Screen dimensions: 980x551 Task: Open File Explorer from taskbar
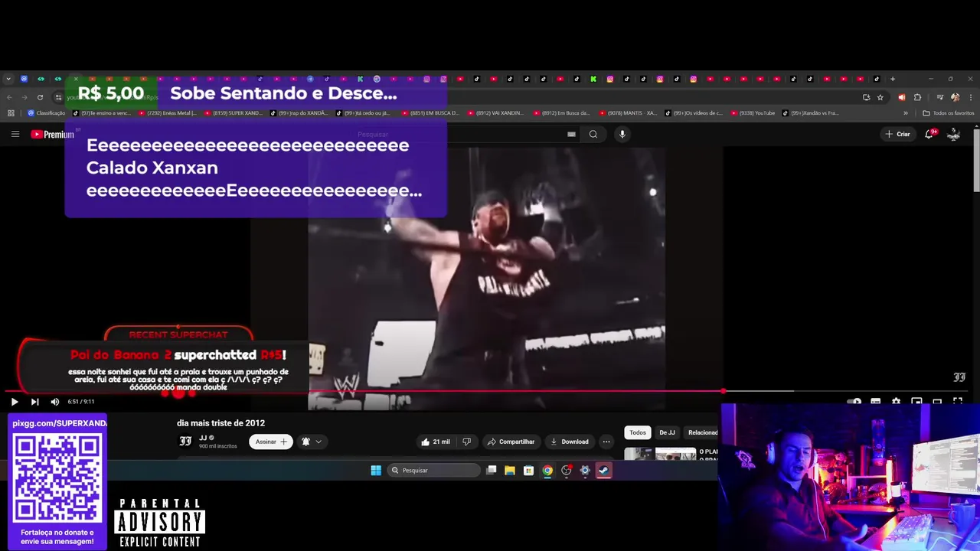[x=510, y=471]
